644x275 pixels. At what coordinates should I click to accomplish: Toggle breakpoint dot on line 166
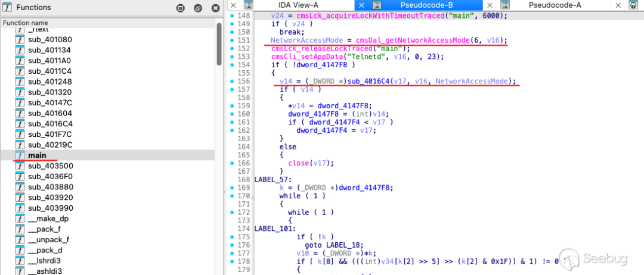click(x=232, y=162)
